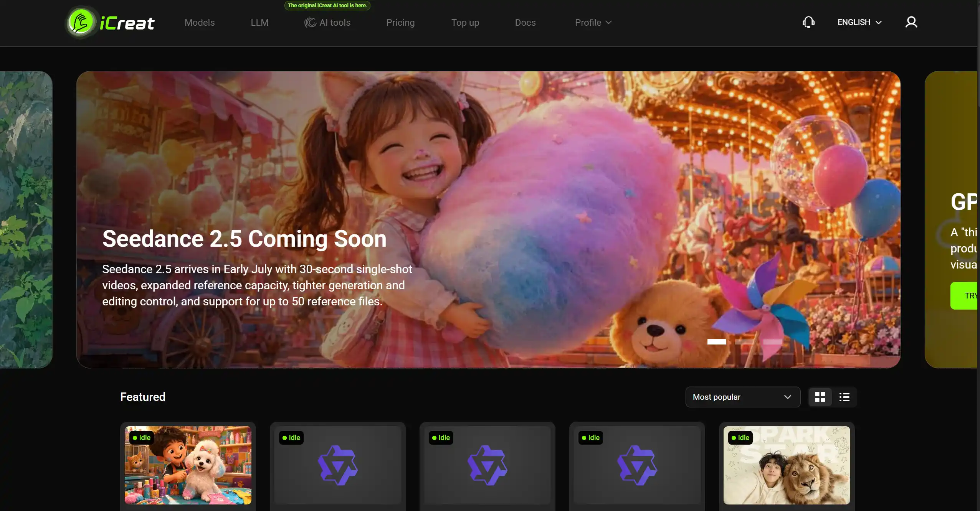Image resolution: width=980 pixels, height=511 pixels.
Task: Open the Models page
Action: [x=200, y=23]
